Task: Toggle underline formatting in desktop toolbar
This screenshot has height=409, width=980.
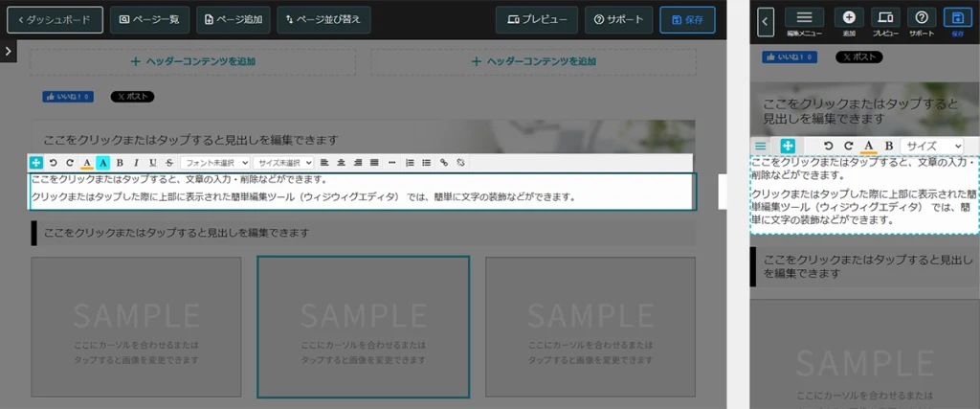Action: [152, 163]
